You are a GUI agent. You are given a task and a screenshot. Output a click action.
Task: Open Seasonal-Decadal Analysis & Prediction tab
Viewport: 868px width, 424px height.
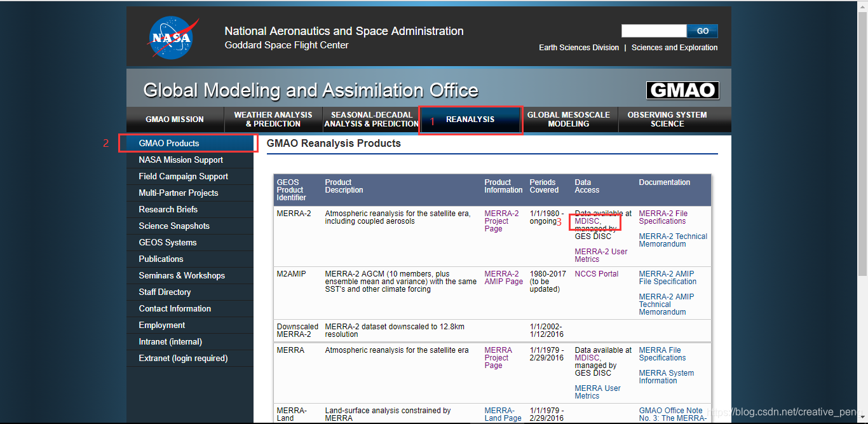pos(371,120)
